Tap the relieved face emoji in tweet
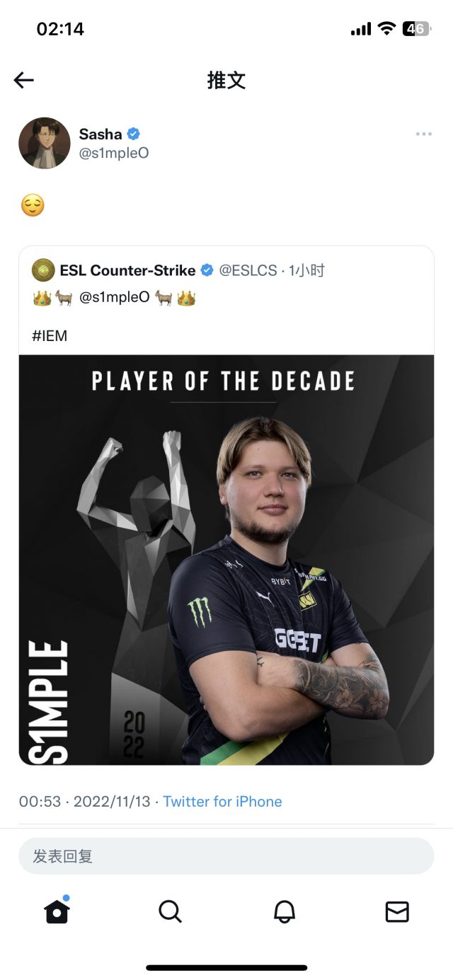 [x=33, y=205]
